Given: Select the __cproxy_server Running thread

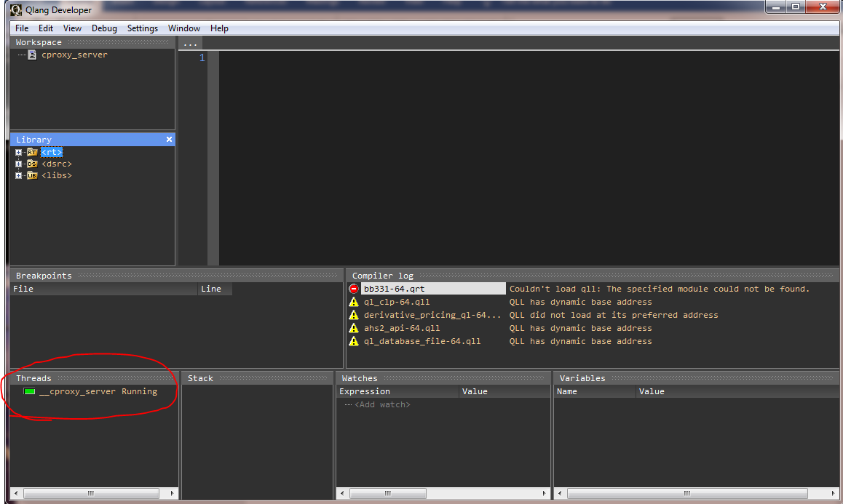Looking at the screenshot, I should [98, 392].
